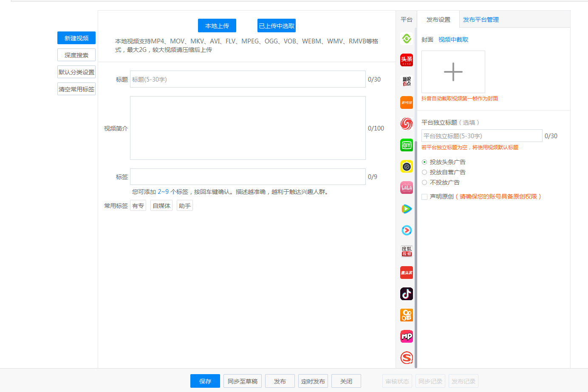
Task: Enable the 声明原创 checkbox
Action: point(424,196)
